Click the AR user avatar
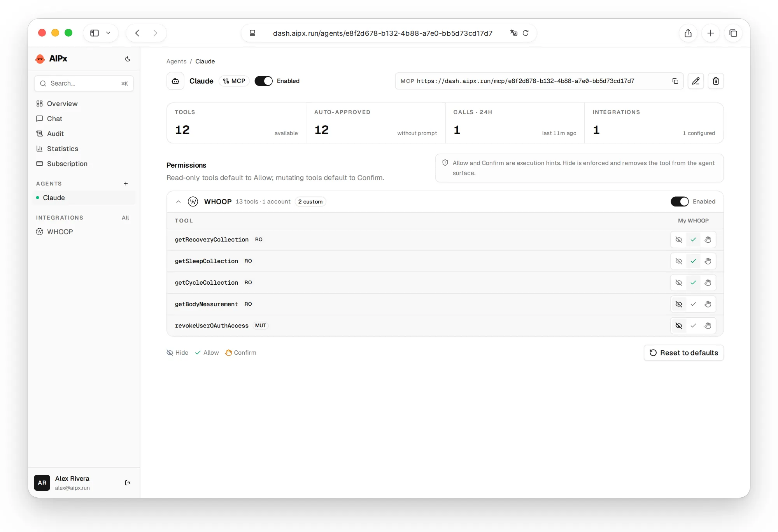 pyautogui.click(x=42, y=483)
